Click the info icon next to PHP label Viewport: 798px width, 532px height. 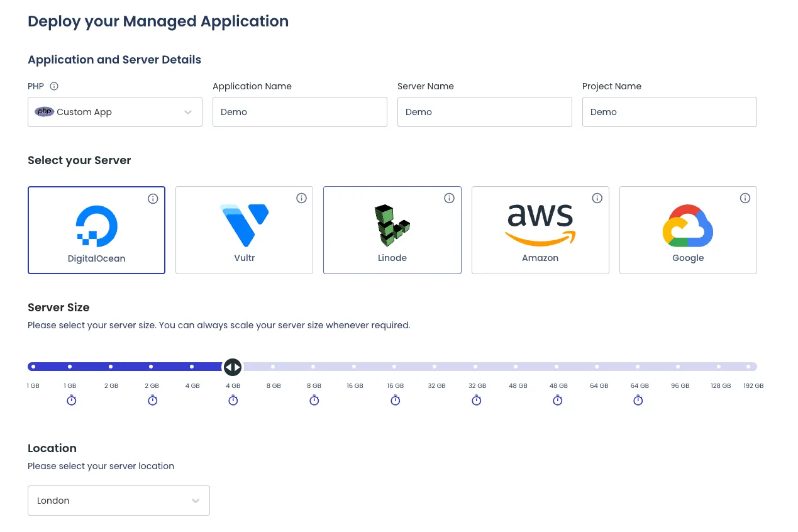pyautogui.click(x=54, y=86)
